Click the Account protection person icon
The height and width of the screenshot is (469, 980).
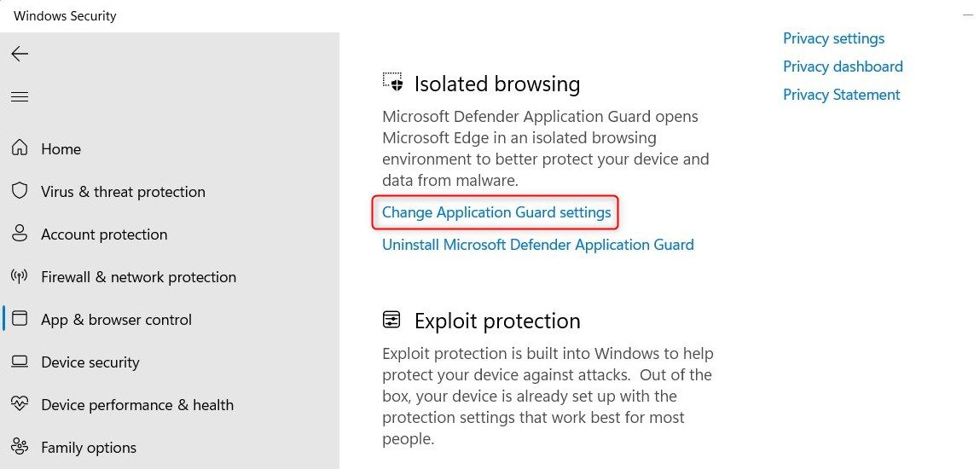coord(20,234)
